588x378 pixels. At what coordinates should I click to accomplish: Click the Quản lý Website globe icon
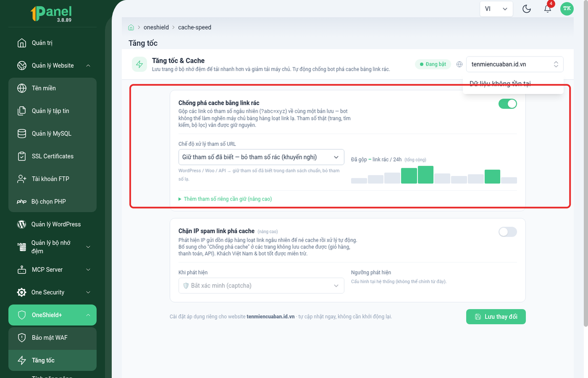(x=22, y=66)
